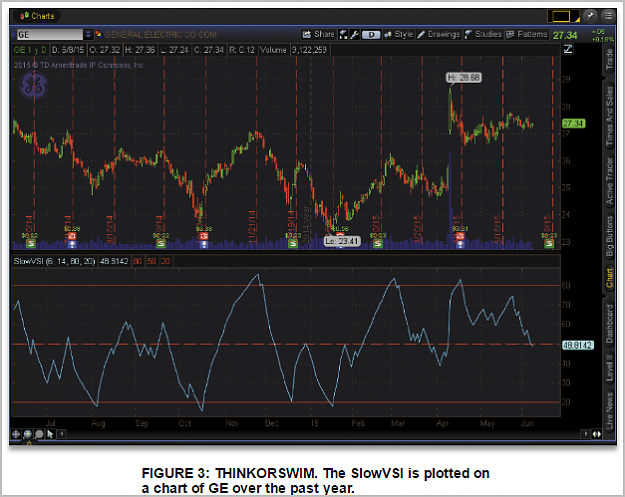
Task: Click the D: 6/8/15 date readout
Action: point(68,50)
